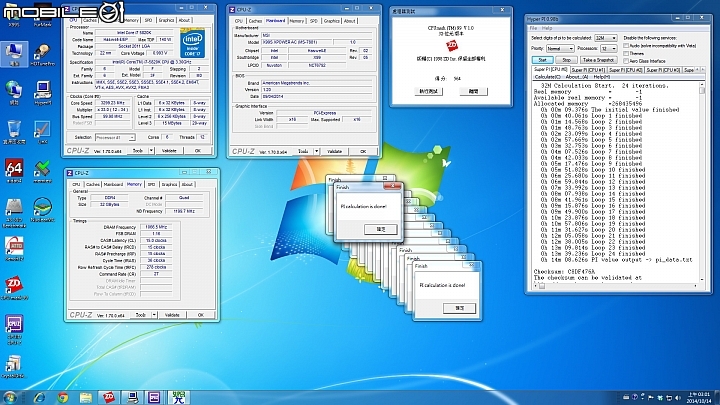Open the Processor #1 selection dropdown in CPU-Z
The width and height of the screenshot is (720, 405).
click(x=115, y=137)
